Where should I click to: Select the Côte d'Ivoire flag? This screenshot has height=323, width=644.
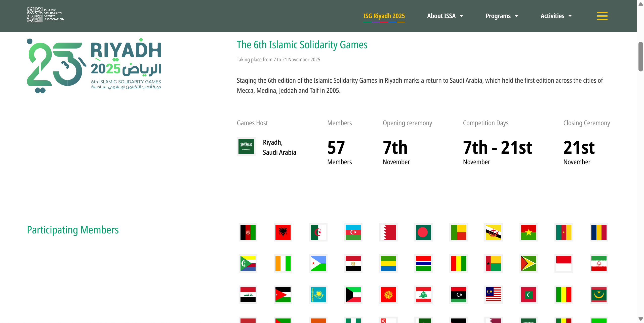(x=283, y=263)
